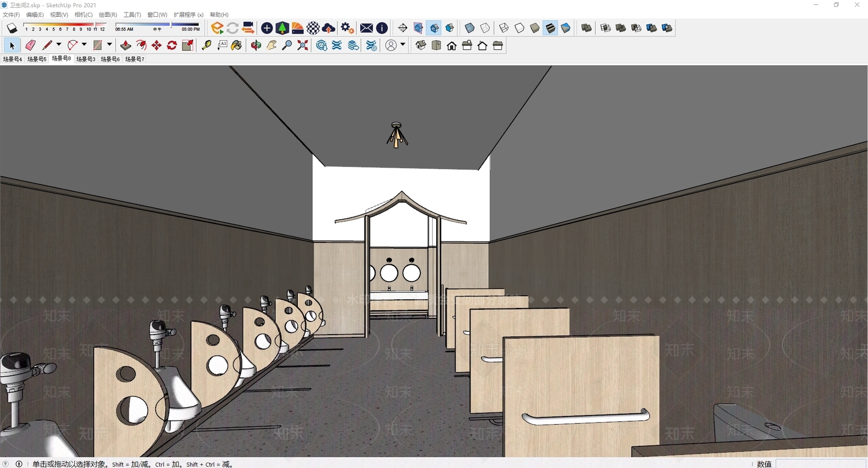The height and width of the screenshot is (468, 868).
Task: Open the 相机(C) menu
Action: coord(84,15)
